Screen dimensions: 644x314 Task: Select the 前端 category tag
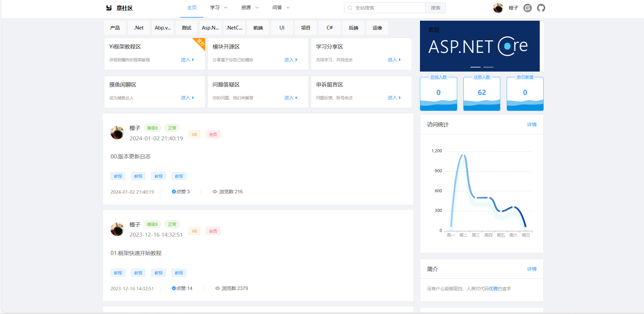pyautogui.click(x=258, y=28)
